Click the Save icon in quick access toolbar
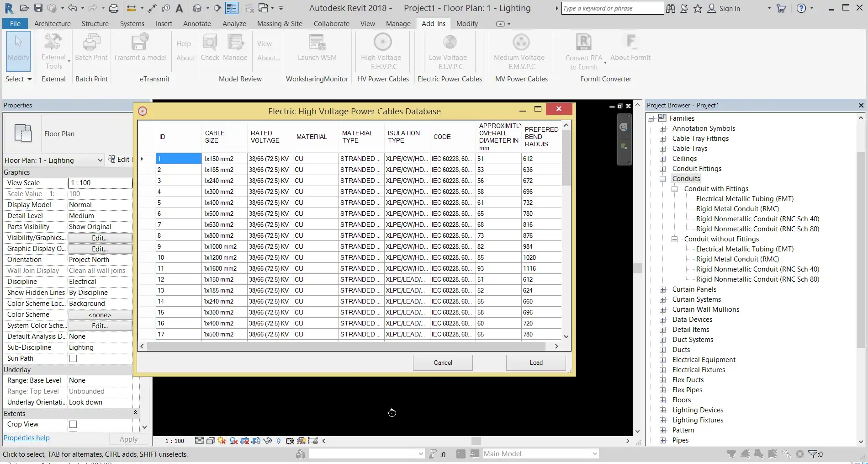The image size is (868, 464). (x=38, y=8)
